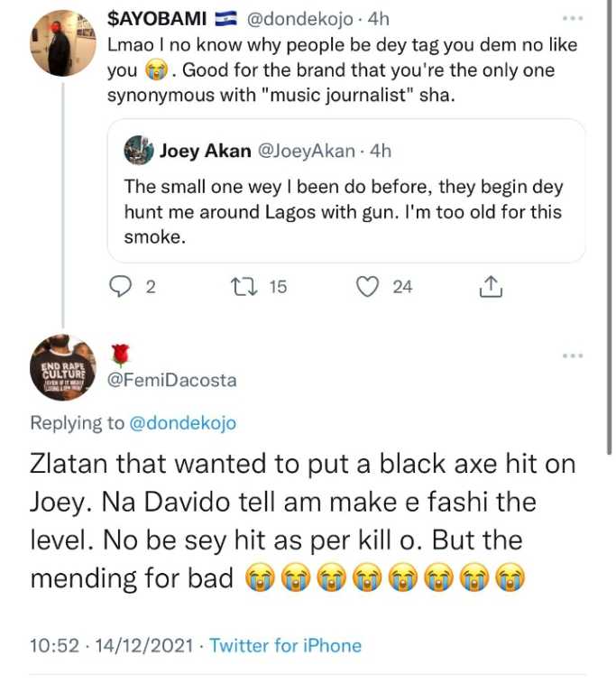Click Joey Akan's name in quoted tweet

(x=205, y=151)
